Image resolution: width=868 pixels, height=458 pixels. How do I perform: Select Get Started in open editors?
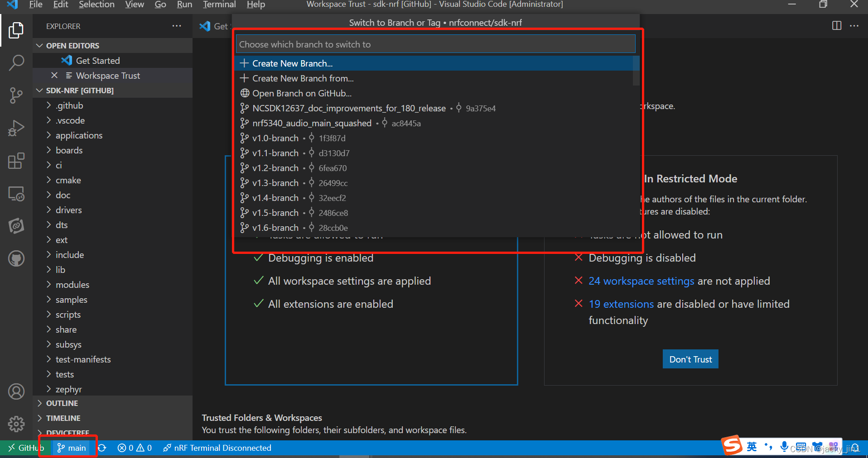113,60
